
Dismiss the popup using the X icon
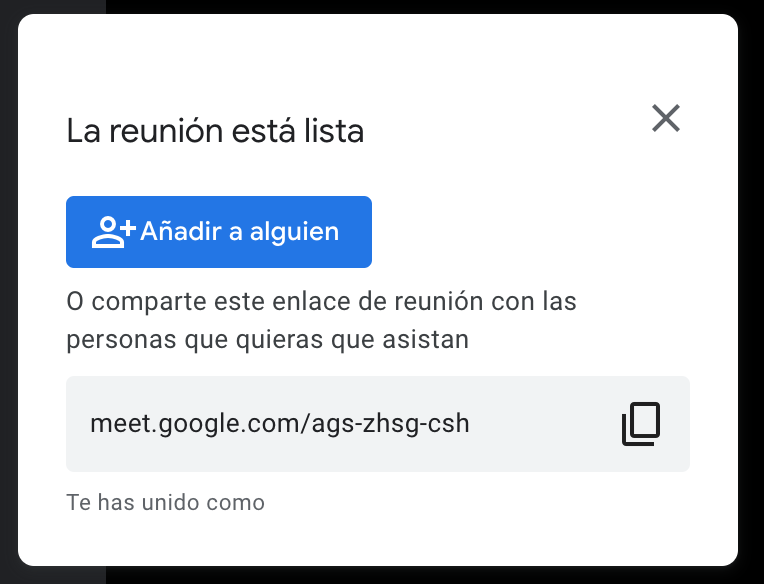pos(666,118)
